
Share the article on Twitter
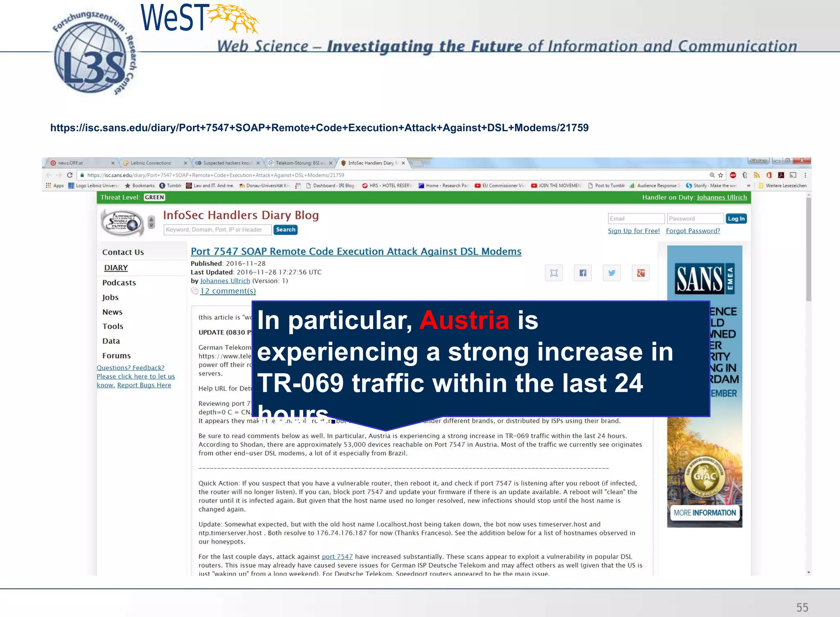tap(612, 273)
